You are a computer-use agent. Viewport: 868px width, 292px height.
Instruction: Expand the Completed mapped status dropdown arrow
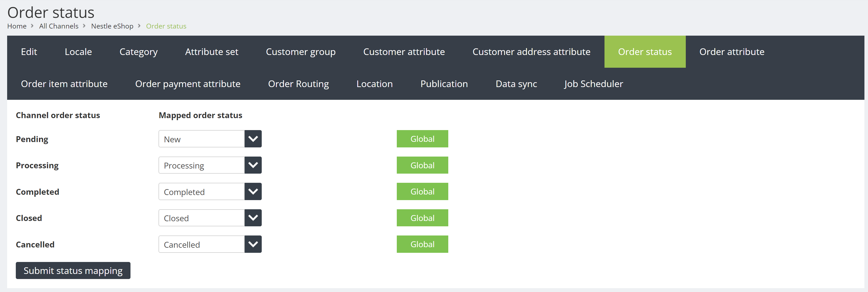pyautogui.click(x=253, y=192)
